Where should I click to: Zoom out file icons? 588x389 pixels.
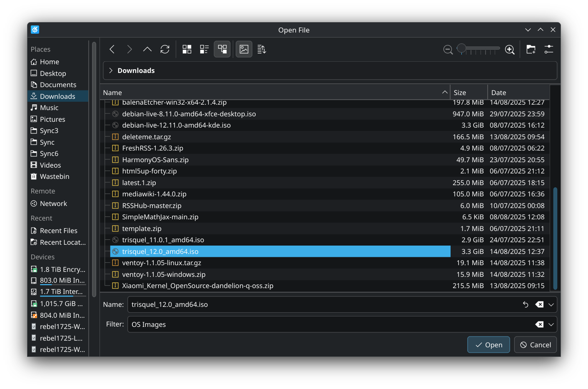pyautogui.click(x=448, y=50)
